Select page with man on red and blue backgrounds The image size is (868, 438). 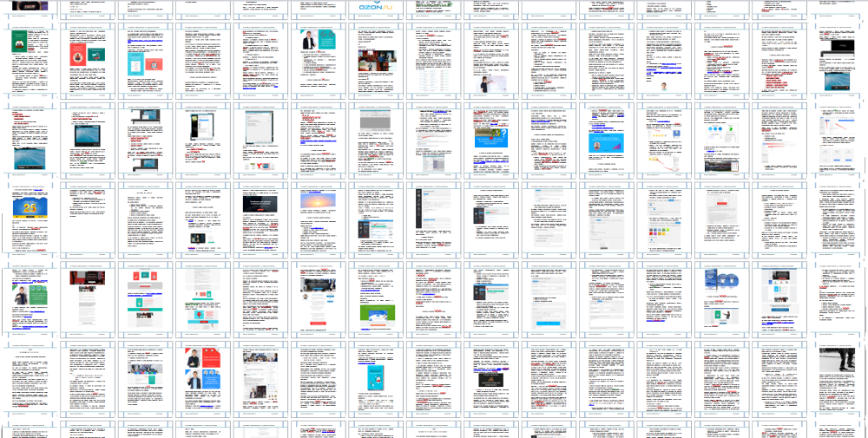tap(202, 379)
